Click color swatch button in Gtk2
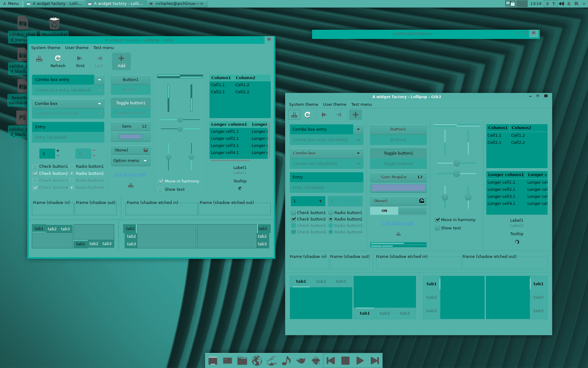588x368 pixels. point(130,136)
